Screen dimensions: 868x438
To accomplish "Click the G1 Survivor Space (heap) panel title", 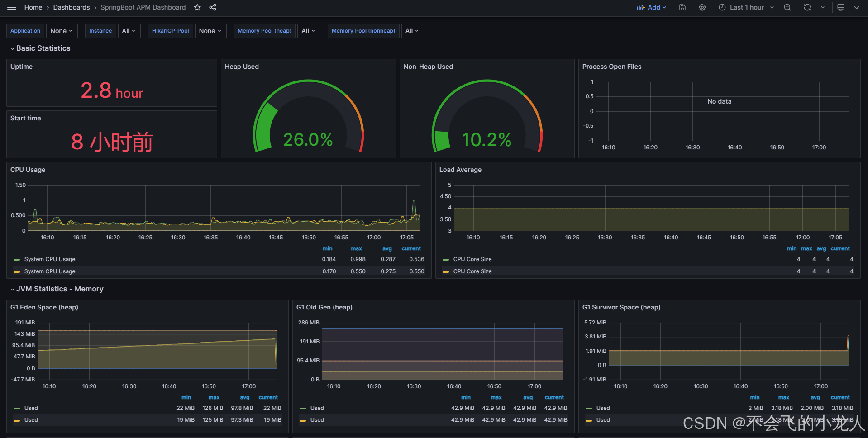I will tap(621, 307).
